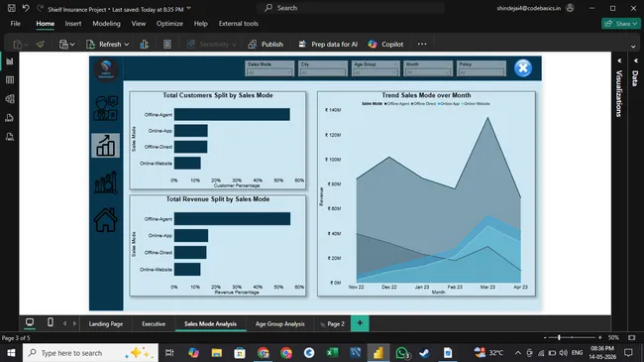Click the new visual chart icon
This screenshot has width=644, height=362.
click(x=145, y=44)
